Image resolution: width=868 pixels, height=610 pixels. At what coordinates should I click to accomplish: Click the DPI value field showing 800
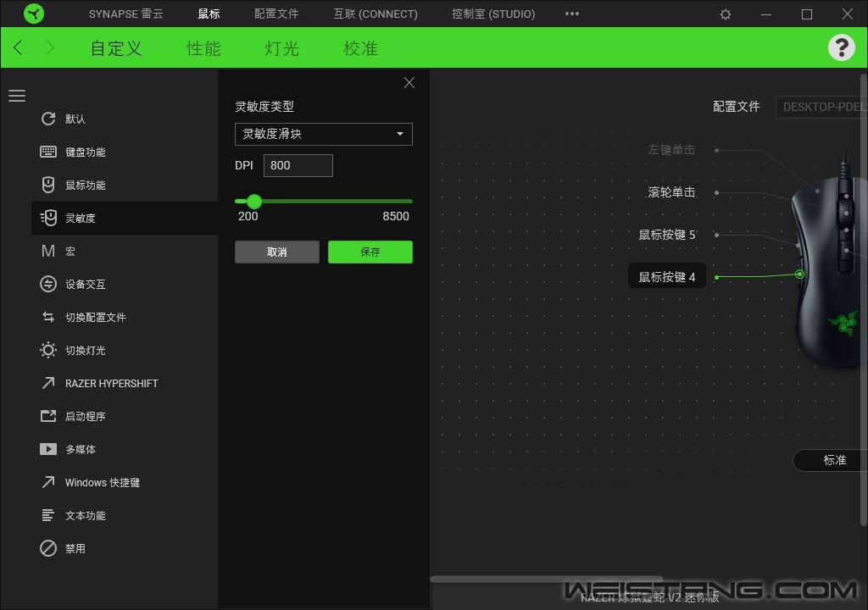click(298, 165)
